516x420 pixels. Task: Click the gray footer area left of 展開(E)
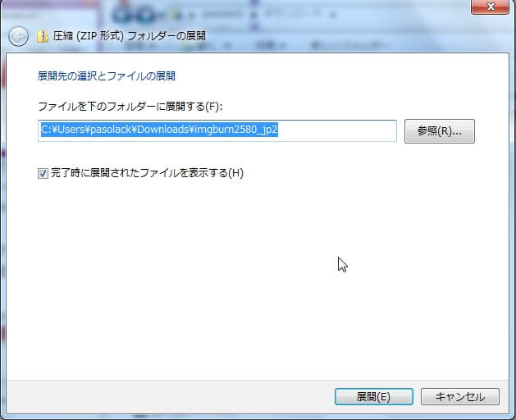pos(164,396)
